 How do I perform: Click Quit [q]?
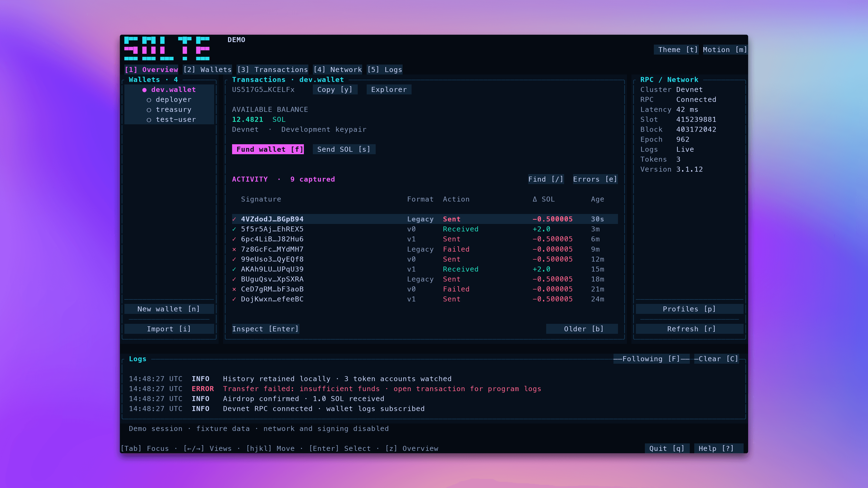point(667,449)
